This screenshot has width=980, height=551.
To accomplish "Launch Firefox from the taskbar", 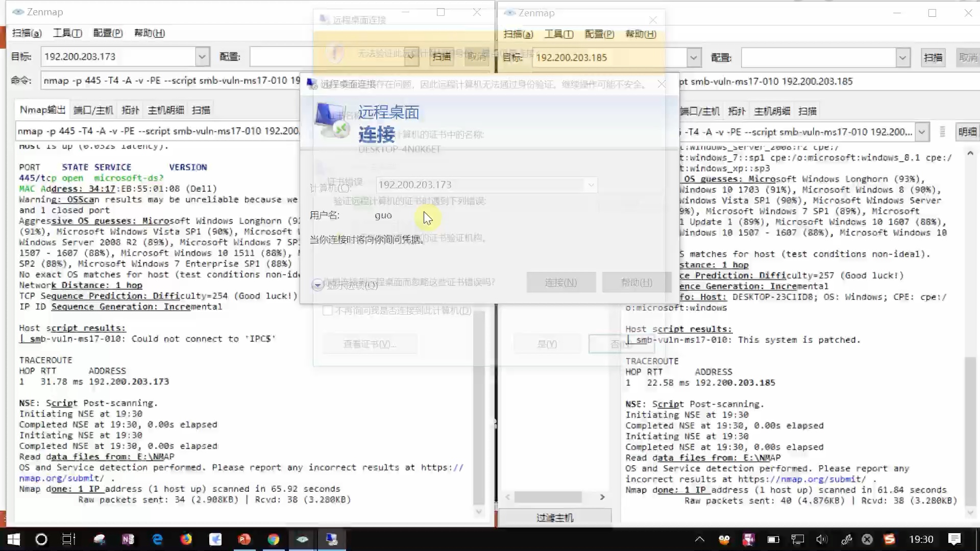I will point(186,539).
